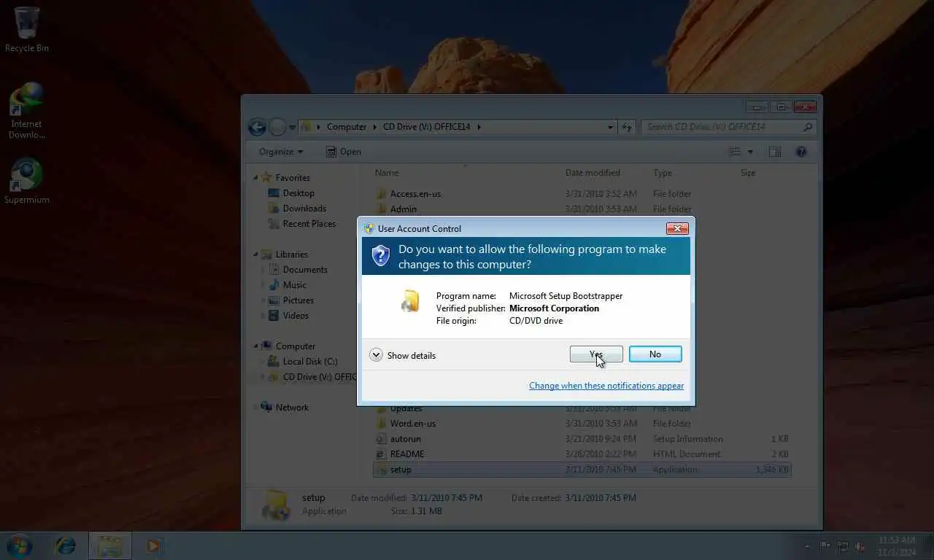The image size is (934, 560).
Task: Collapse the Computer tree group
Action: click(x=256, y=346)
